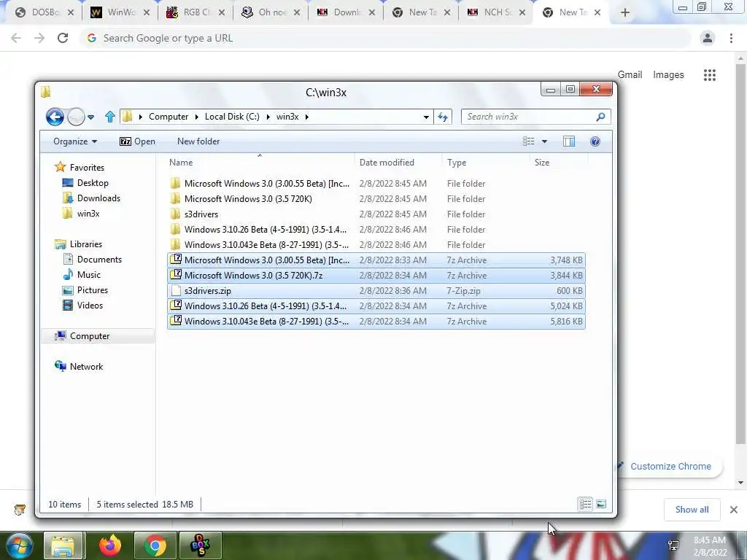747x560 pixels.
Task: Click the Chrome address bar
Action: (x=385, y=38)
